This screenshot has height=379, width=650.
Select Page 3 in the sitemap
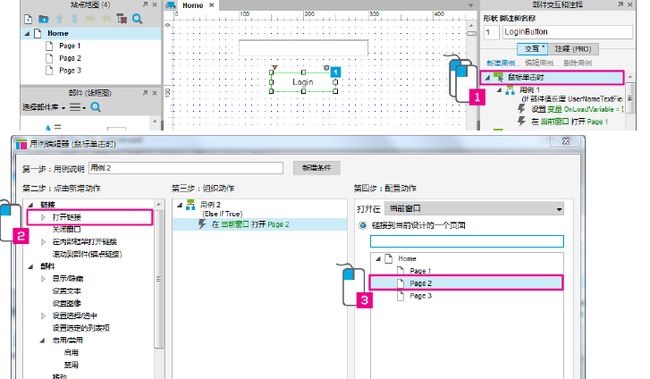click(70, 70)
